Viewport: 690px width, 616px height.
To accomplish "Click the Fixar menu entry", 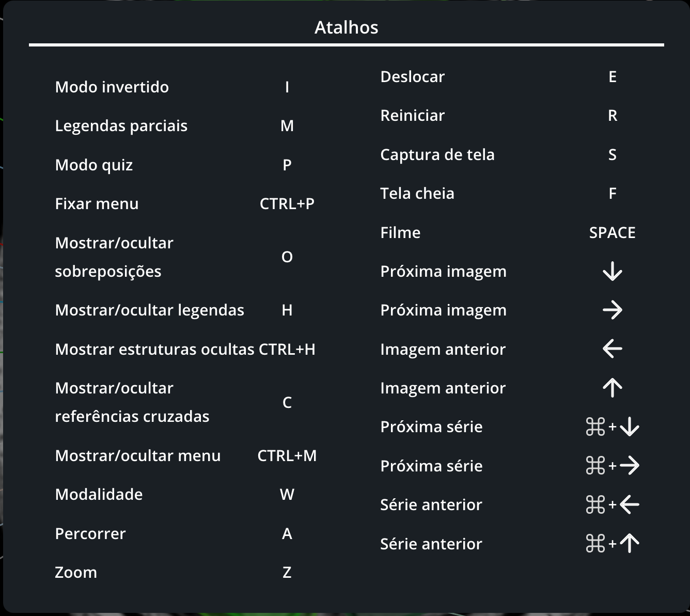I will tap(97, 203).
